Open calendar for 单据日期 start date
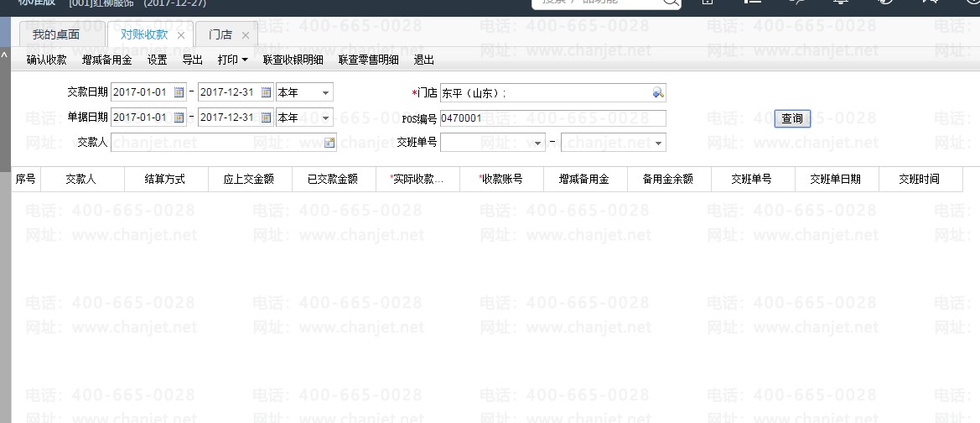The image size is (980, 423). 179,117
